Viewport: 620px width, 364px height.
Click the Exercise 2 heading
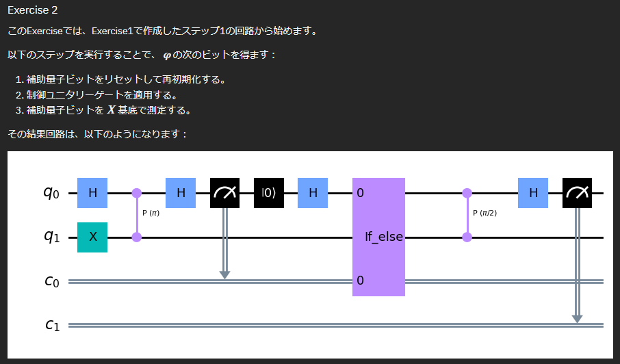coord(32,10)
